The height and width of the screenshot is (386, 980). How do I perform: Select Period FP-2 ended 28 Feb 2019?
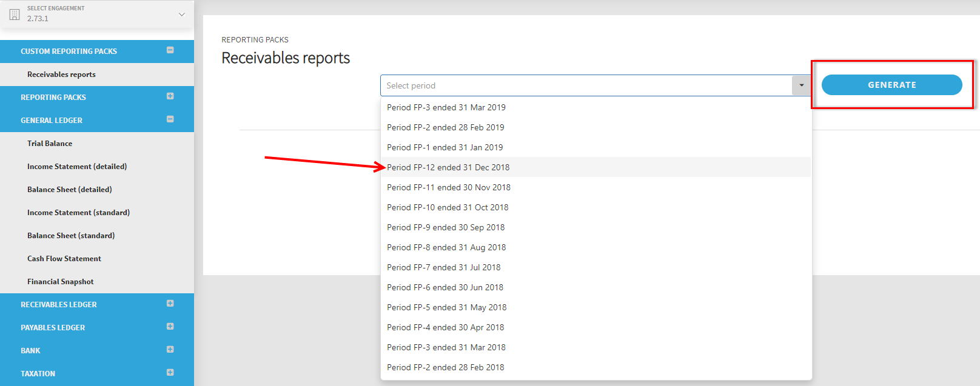pyautogui.click(x=596, y=127)
